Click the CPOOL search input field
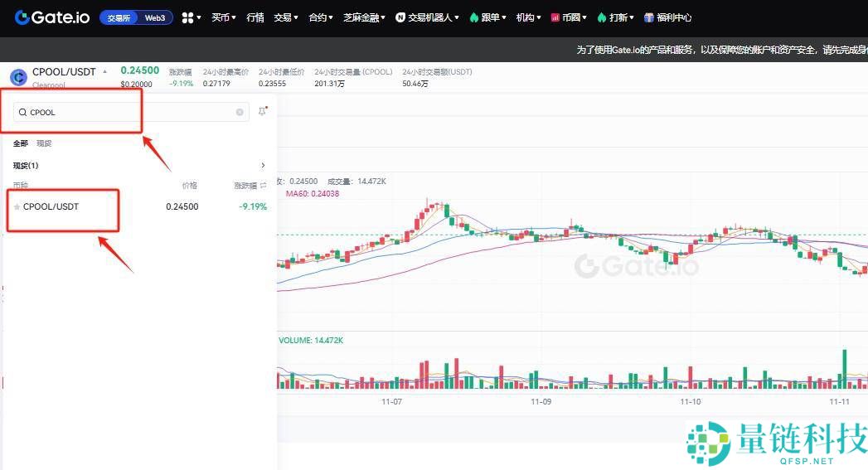Image resolution: width=868 pixels, height=470 pixels. click(131, 113)
